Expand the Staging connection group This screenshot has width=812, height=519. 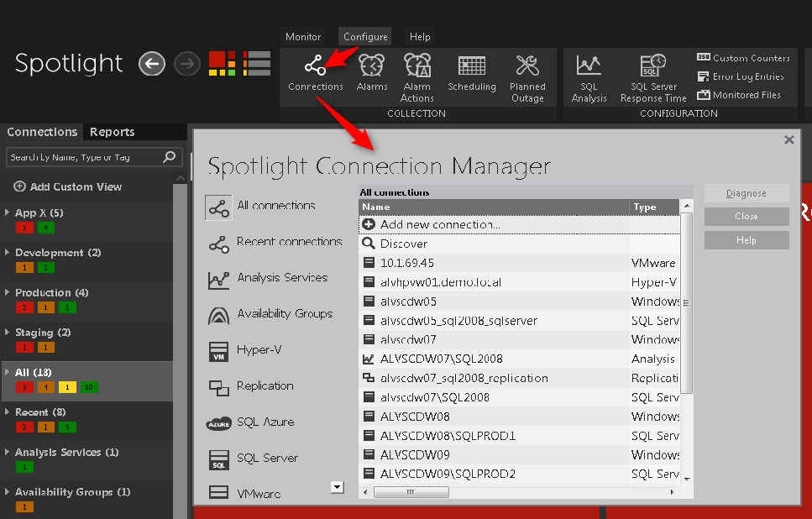click(x=8, y=333)
